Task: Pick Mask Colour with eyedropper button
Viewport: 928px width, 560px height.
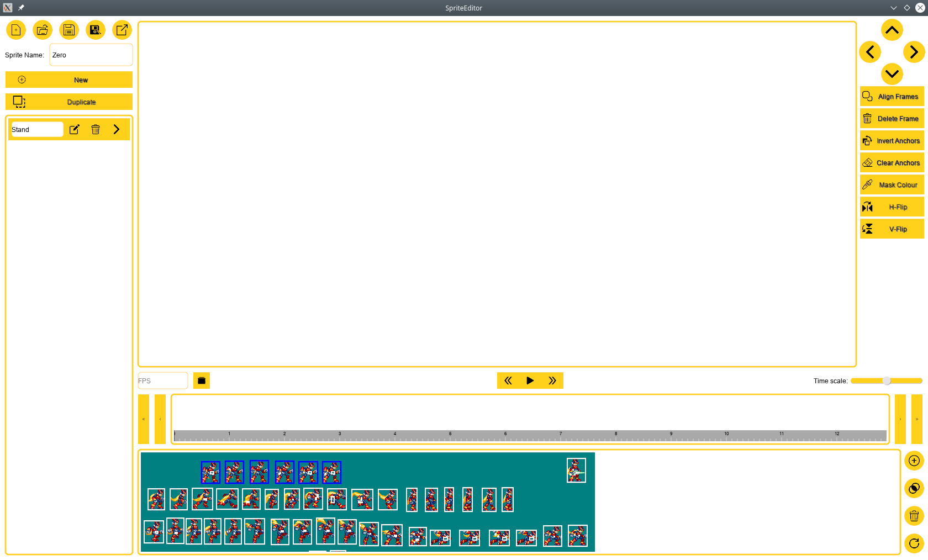Action: coord(892,184)
